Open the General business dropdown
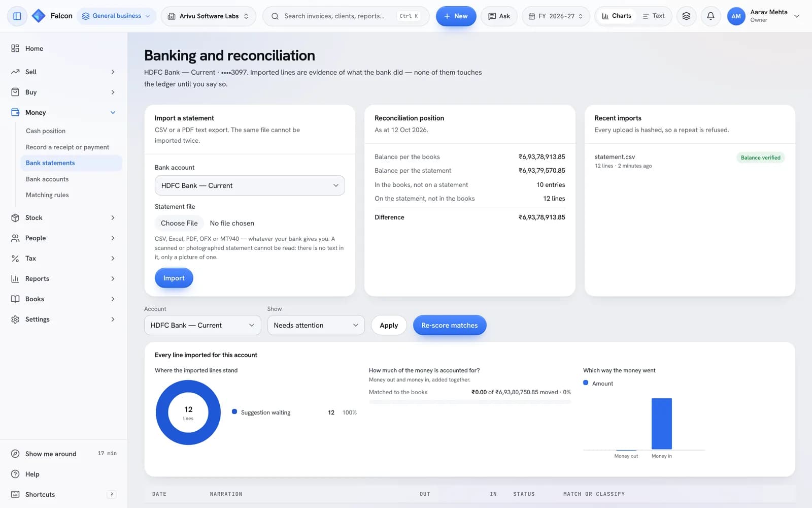 [x=117, y=16]
